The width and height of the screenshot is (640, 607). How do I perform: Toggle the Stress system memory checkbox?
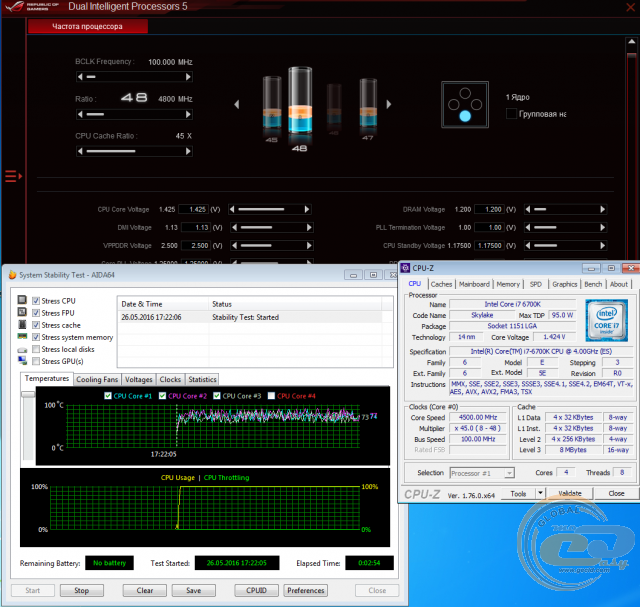pyautogui.click(x=36, y=337)
